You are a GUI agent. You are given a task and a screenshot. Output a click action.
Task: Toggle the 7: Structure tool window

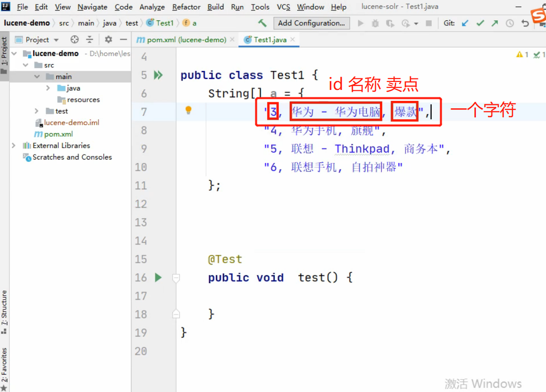pos(4,312)
